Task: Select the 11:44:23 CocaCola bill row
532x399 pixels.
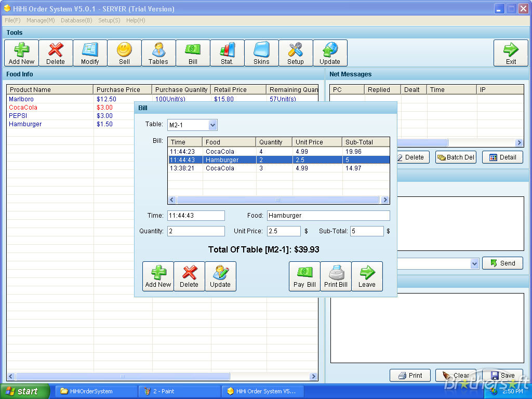Action: [279, 152]
